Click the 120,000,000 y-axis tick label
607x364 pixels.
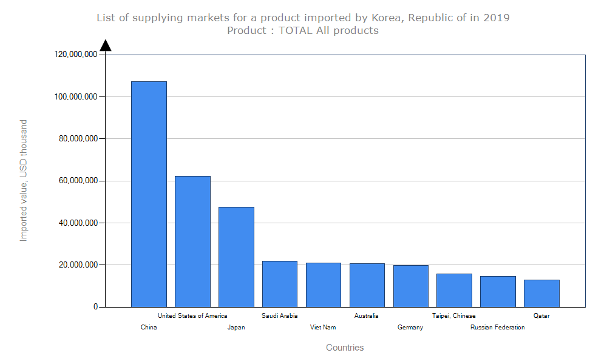tap(76, 55)
